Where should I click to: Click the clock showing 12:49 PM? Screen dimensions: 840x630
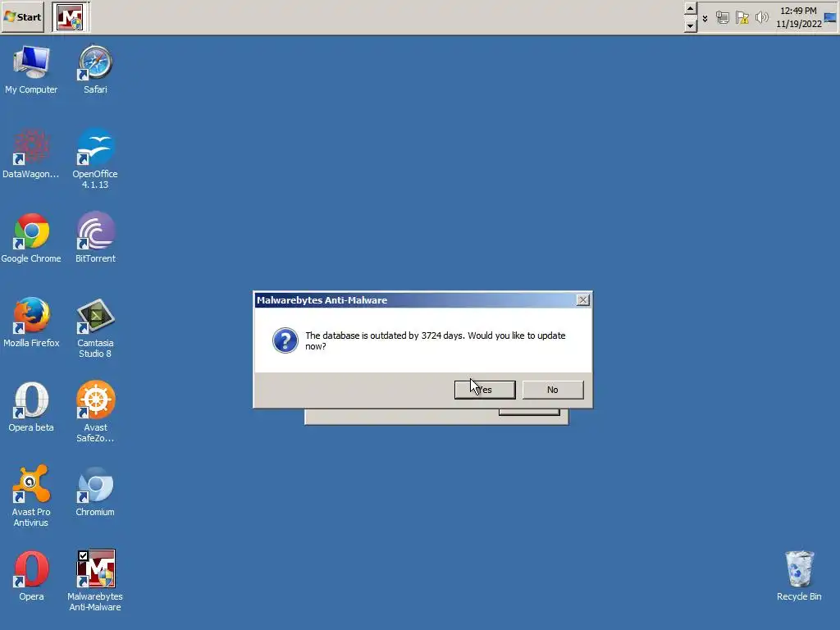pos(798,17)
